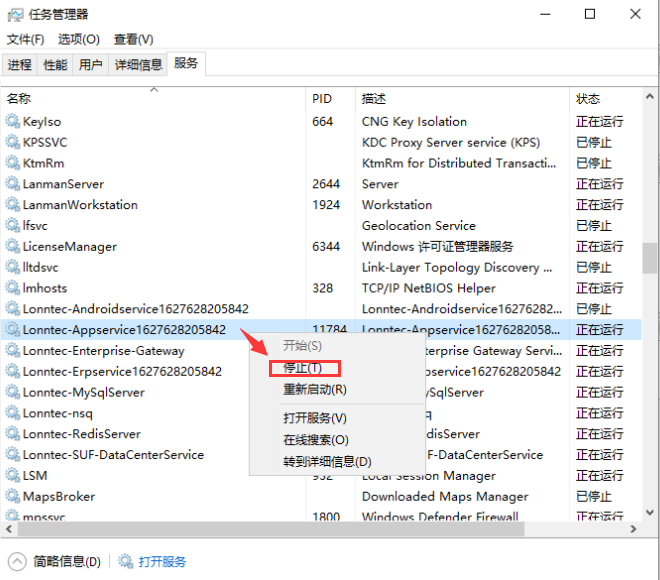Switch to the 详细信息 tab

click(138, 65)
